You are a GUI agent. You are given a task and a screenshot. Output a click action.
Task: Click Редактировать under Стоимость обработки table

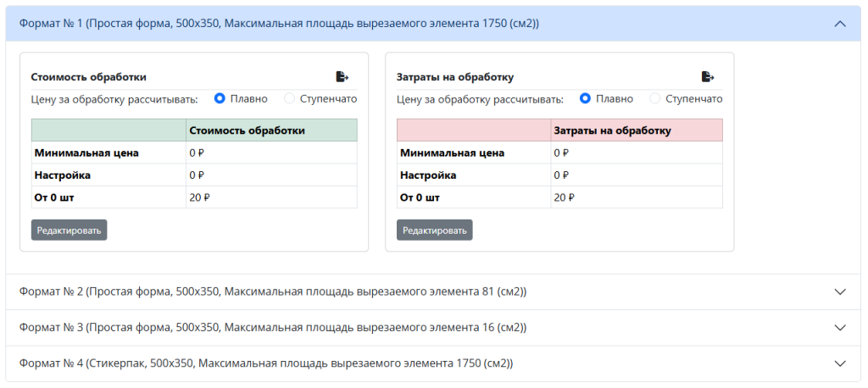point(70,230)
